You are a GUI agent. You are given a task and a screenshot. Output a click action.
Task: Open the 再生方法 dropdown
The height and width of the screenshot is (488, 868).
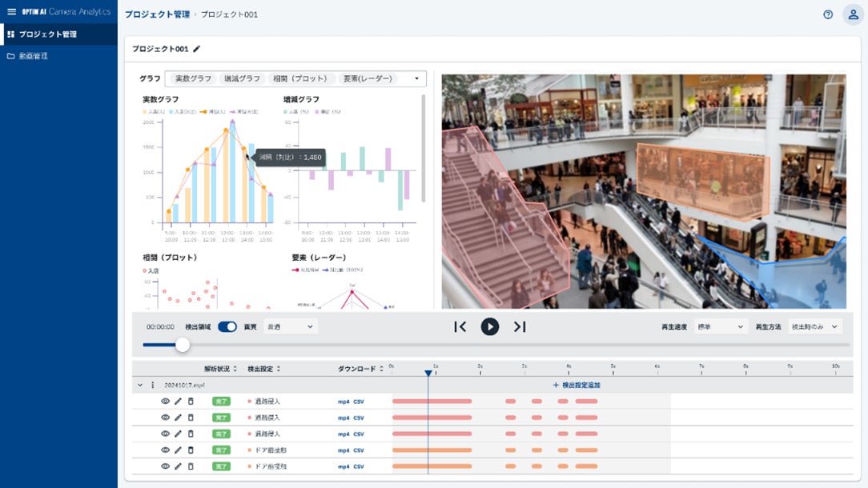(x=815, y=326)
